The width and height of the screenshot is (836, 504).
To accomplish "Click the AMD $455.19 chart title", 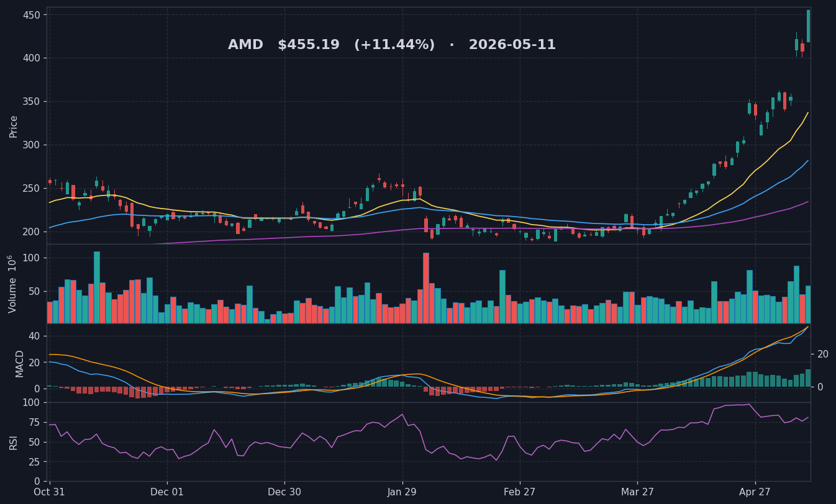I will [x=392, y=45].
